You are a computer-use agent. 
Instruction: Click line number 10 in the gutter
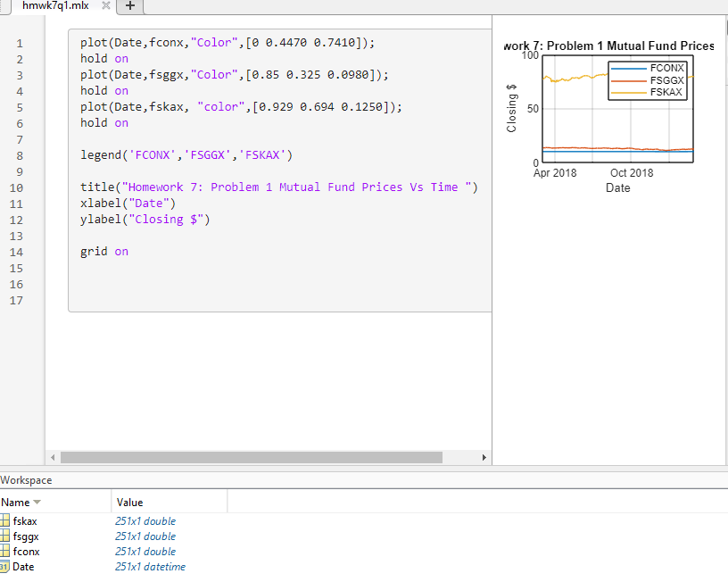16,188
